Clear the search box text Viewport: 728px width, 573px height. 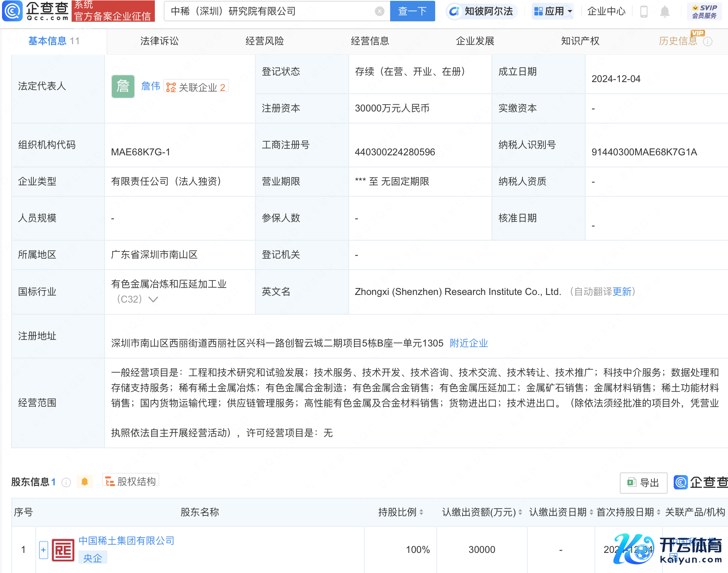coord(379,11)
